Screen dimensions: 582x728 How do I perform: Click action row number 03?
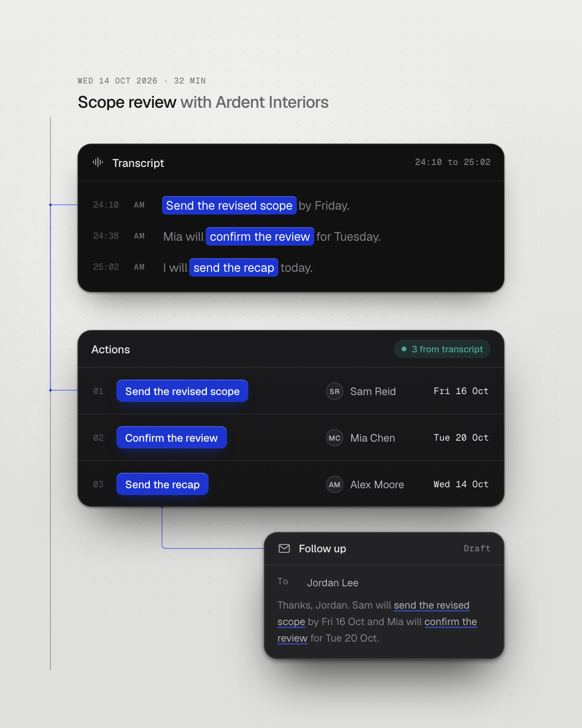[98, 484]
